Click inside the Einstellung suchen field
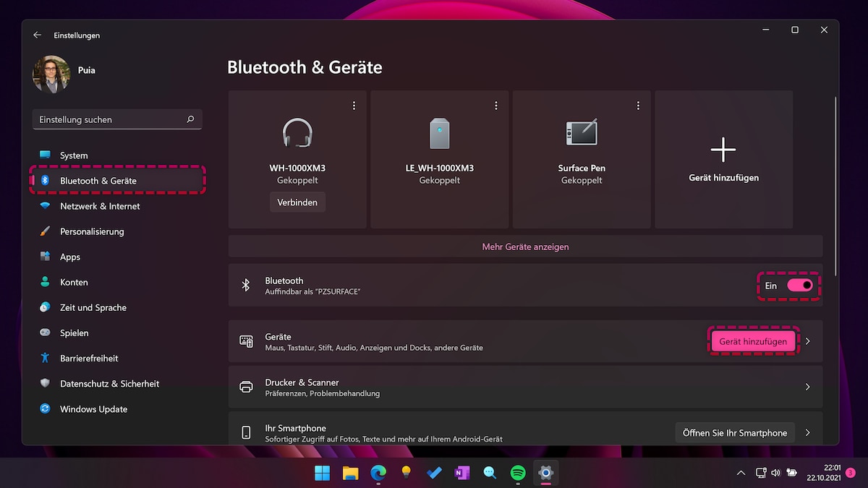This screenshot has width=868, height=488. 109,119
